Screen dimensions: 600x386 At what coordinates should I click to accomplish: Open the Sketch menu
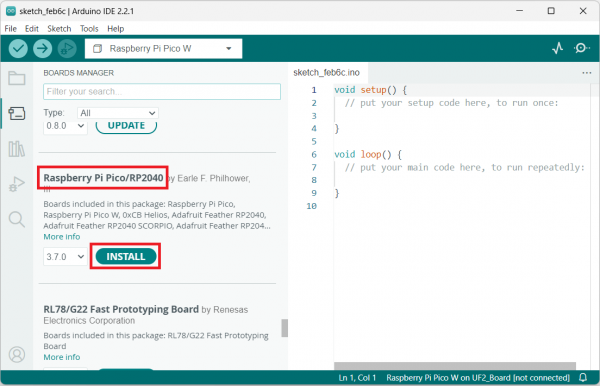[59, 29]
